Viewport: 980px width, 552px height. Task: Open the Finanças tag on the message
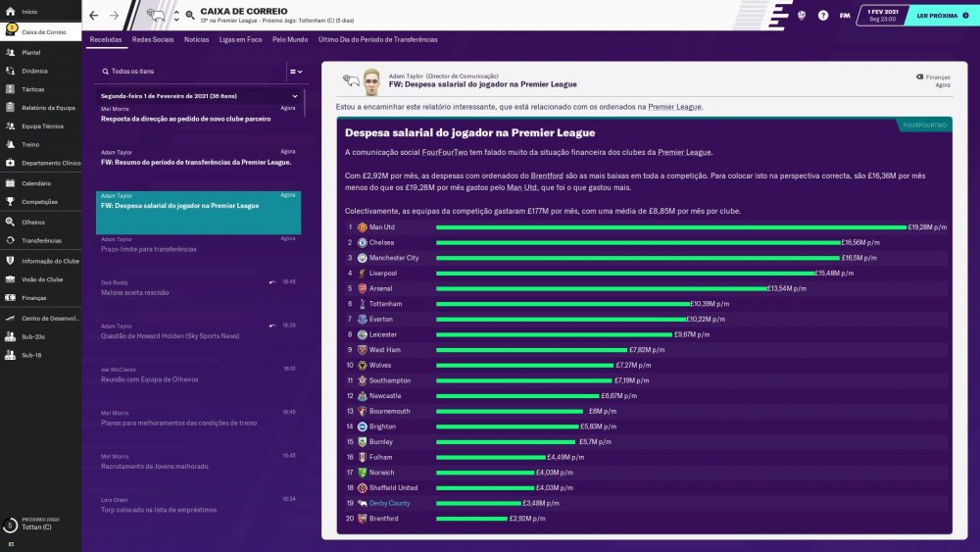tap(934, 76)
